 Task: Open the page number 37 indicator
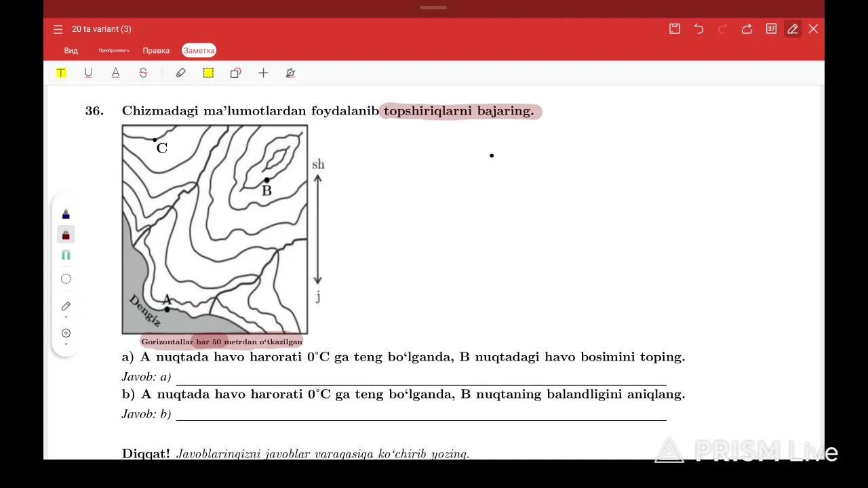771,28
